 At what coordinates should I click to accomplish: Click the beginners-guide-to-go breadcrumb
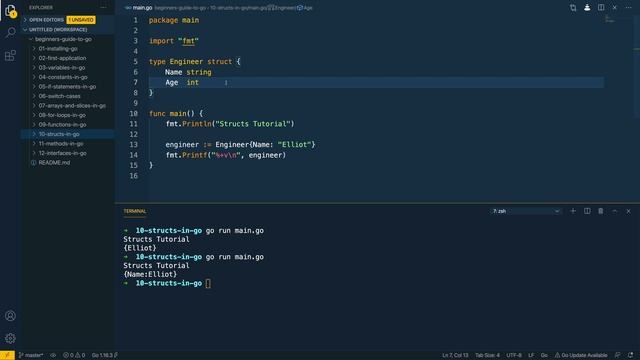pos(180,8)
